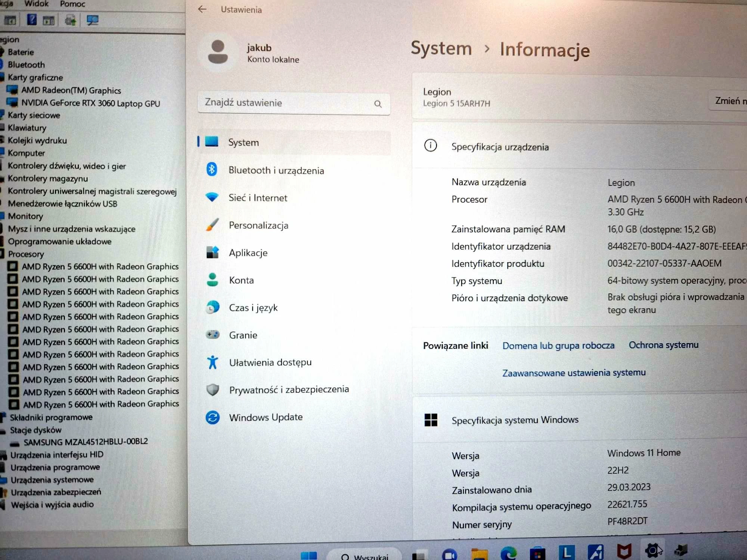Image resolution: width=747 pixels, height=560 pixels.
Task: Open Zaawansowane ustawienia systemu link
Action: 574,373
